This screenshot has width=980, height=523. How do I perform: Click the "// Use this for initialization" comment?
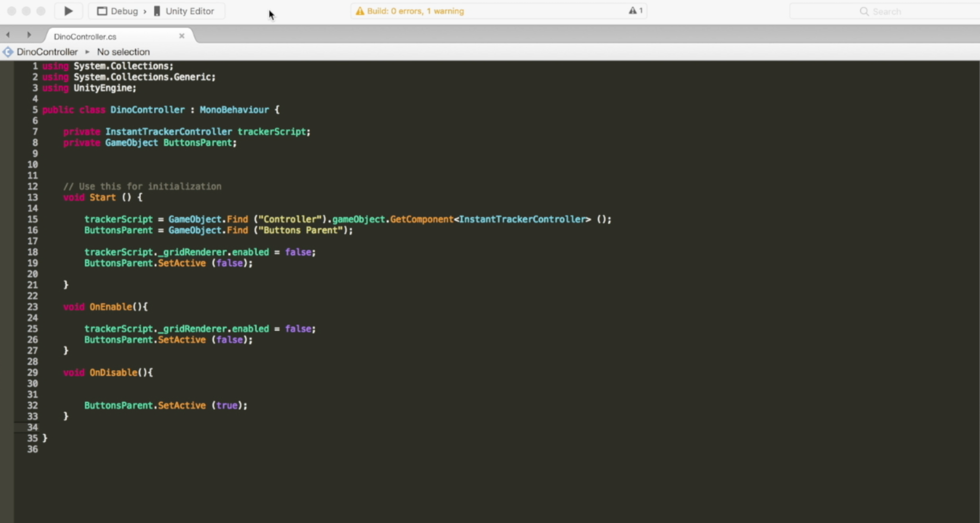pyautogui.click(x=142, y=186)
